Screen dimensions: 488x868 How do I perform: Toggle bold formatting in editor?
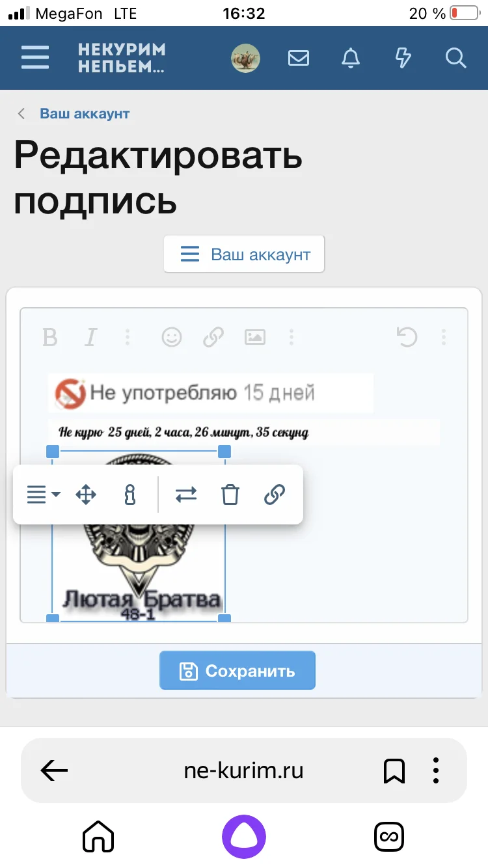tap(50, 337)
